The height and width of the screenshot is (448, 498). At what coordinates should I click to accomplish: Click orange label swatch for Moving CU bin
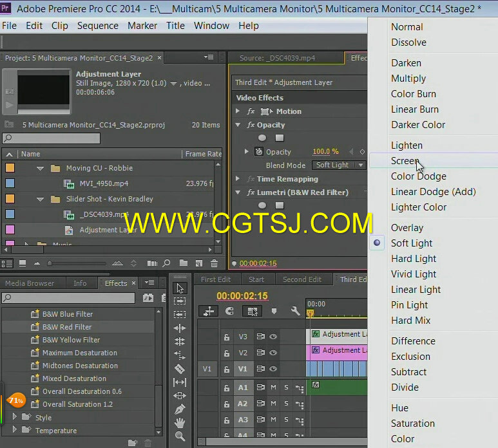[x=10, y=168]
